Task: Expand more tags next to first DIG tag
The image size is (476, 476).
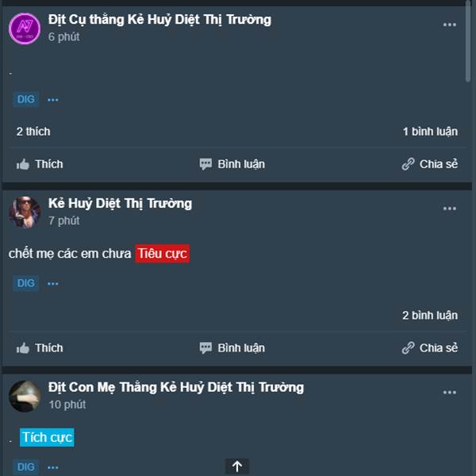Action: [x=53, y=100]
